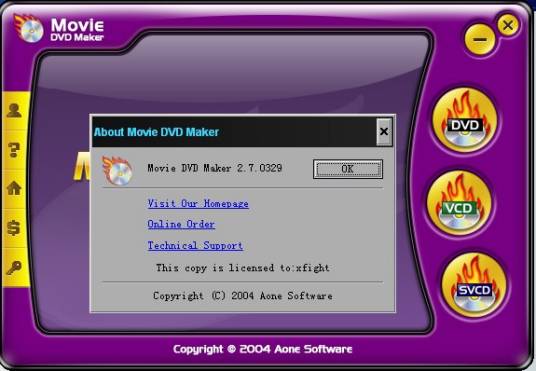
Task: Open the user profile sidebar icon
Action: coord(14,110)
